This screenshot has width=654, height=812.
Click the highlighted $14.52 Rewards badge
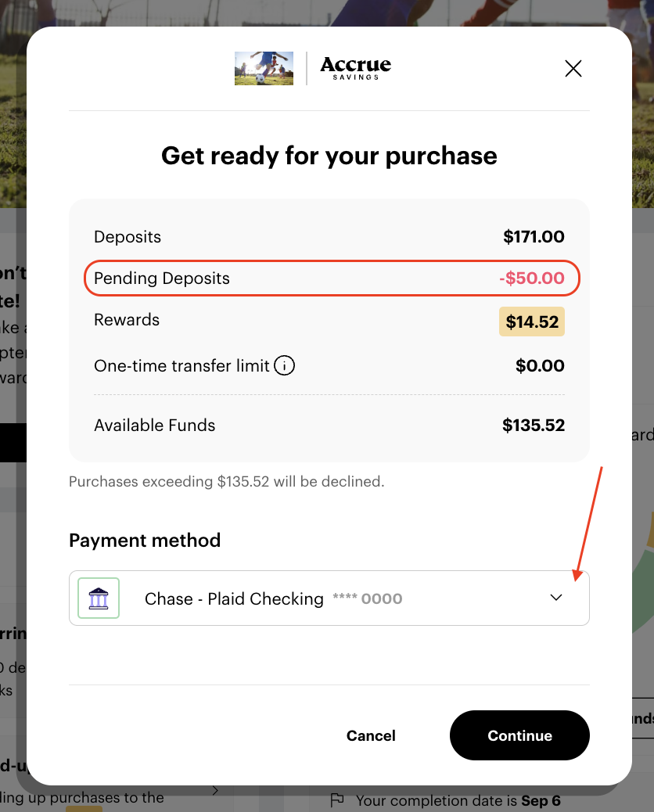[x=532, y=322]
